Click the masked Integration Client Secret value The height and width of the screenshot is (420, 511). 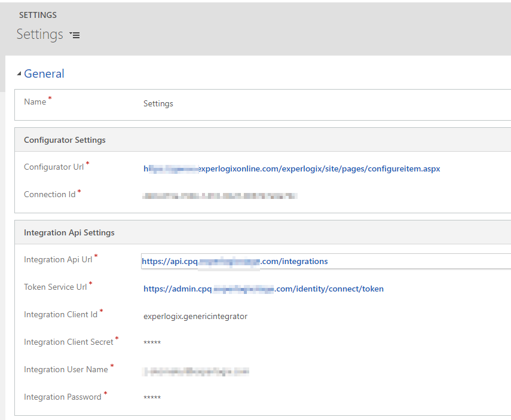tap(152, 342)
